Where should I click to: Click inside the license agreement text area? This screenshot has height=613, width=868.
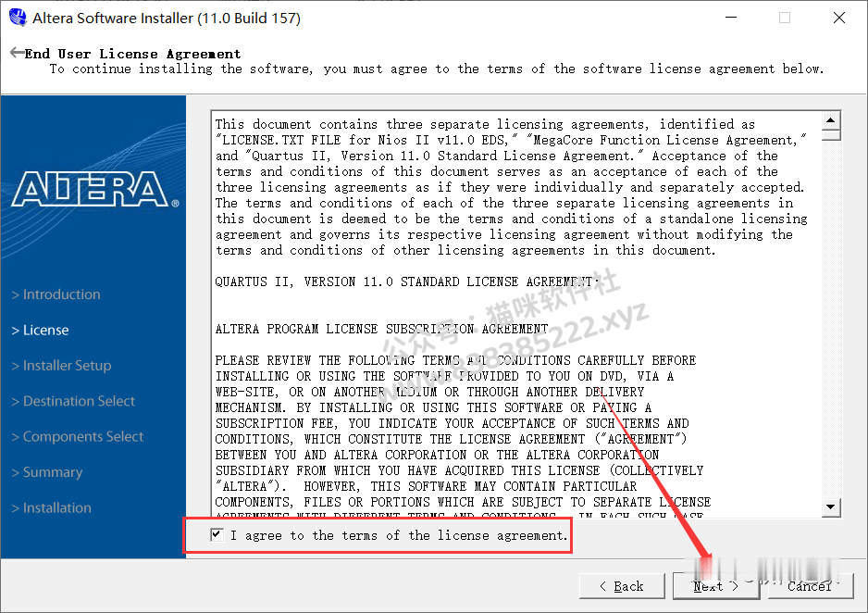tap(516, 314)
